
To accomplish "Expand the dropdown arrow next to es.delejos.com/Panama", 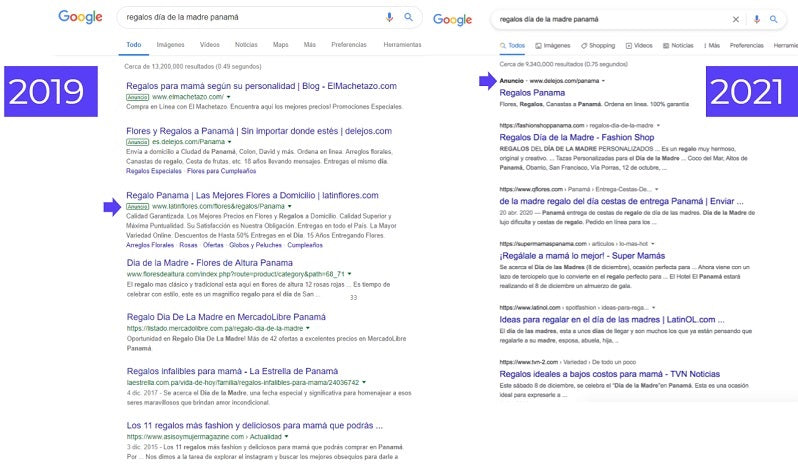I will click(230, 142).
